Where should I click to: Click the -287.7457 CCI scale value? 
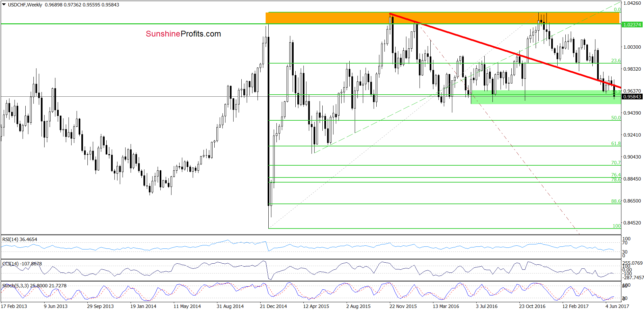pyautogui.click(x=634, y=278)
